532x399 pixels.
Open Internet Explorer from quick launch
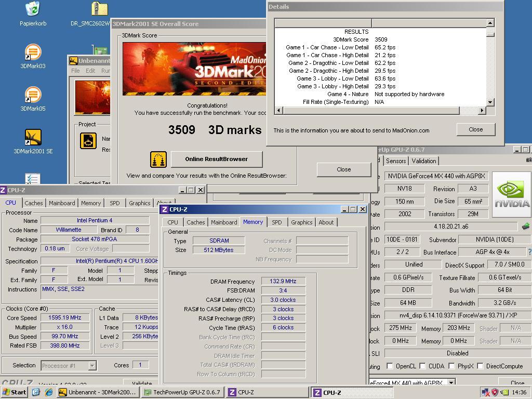click(49, 392)
